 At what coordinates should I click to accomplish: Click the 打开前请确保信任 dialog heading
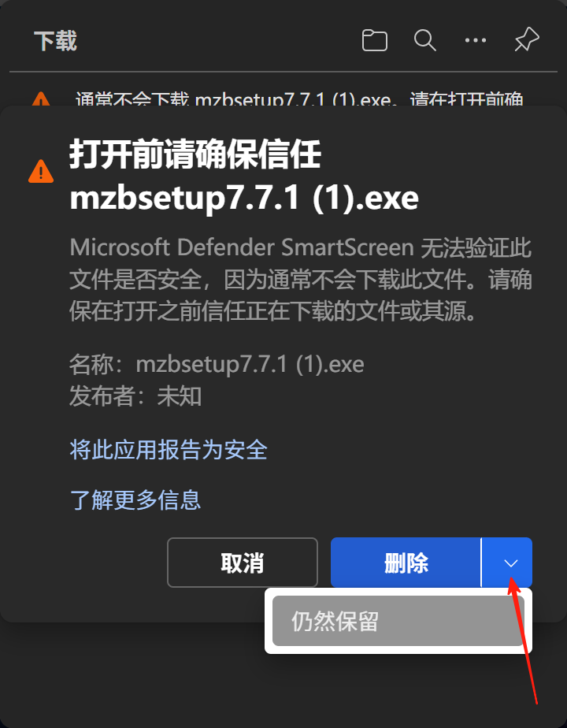(195, 154)
